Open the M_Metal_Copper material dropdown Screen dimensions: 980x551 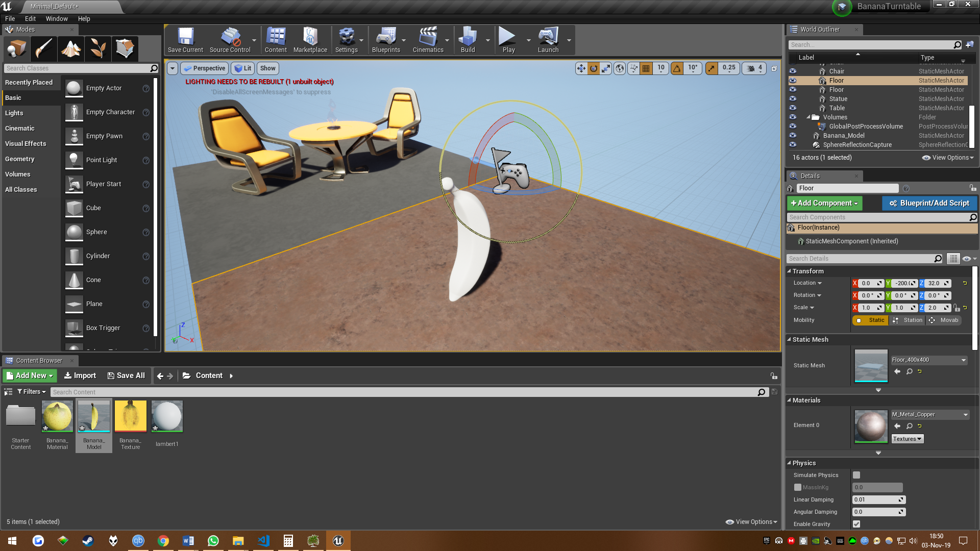(x=930, y=415)
